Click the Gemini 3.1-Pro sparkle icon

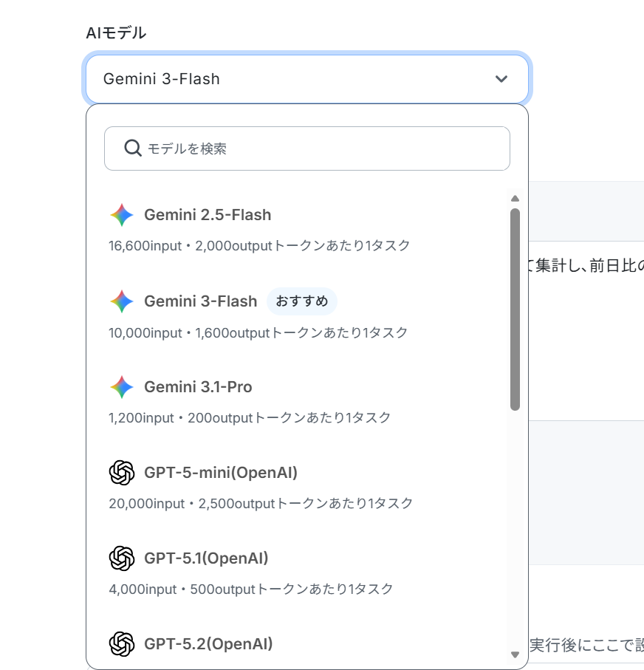click(122, 387)
